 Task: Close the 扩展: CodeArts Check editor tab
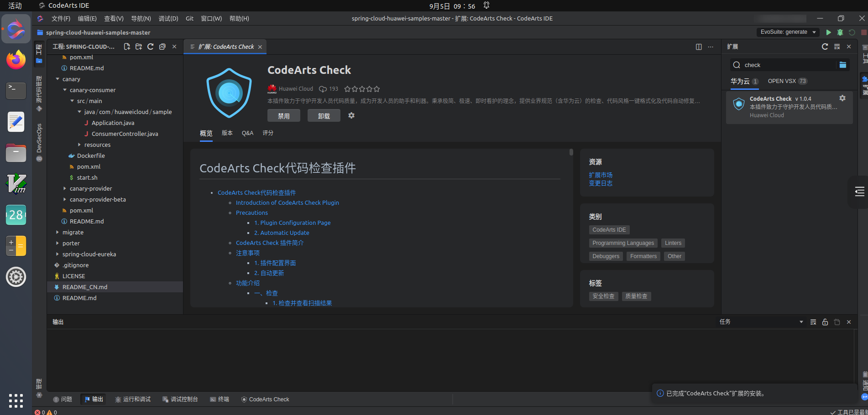click(260, 47)
